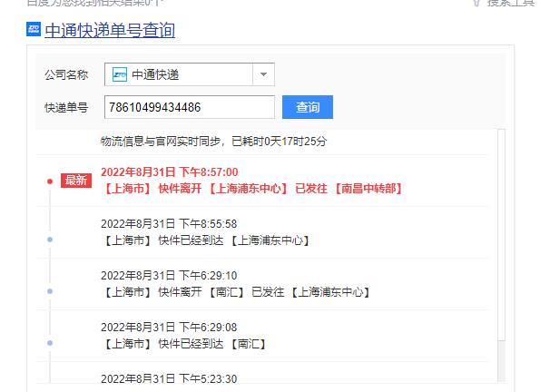The image size is (540, 392).
Task: Click the logistics list vertical scrollbar
Action: coord(501,256)
